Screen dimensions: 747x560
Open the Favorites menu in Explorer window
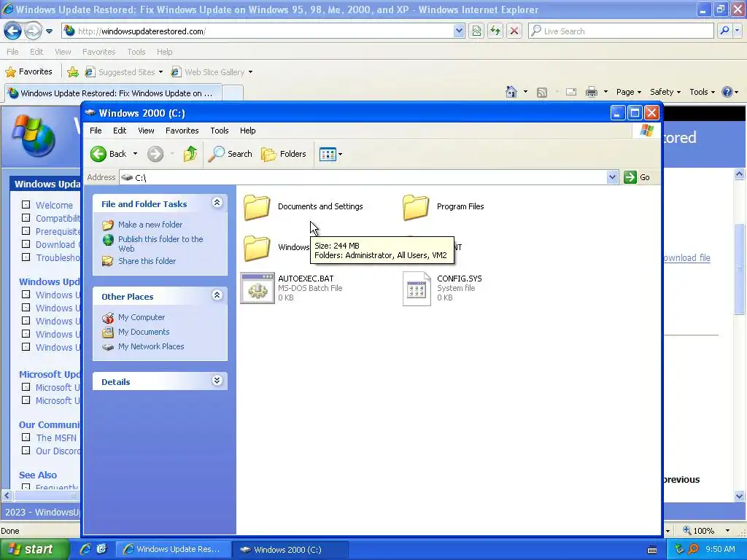[182, 131]
